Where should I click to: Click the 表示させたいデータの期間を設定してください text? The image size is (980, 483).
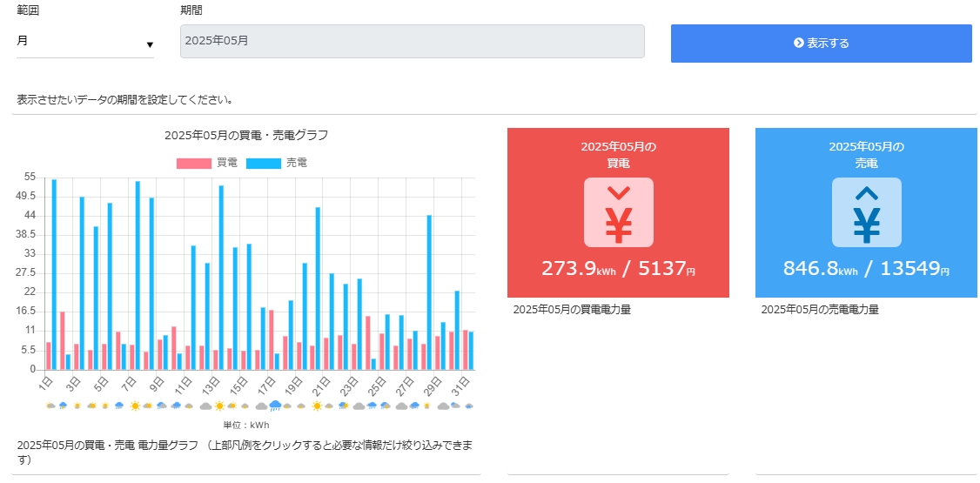[x=125, y=99]
